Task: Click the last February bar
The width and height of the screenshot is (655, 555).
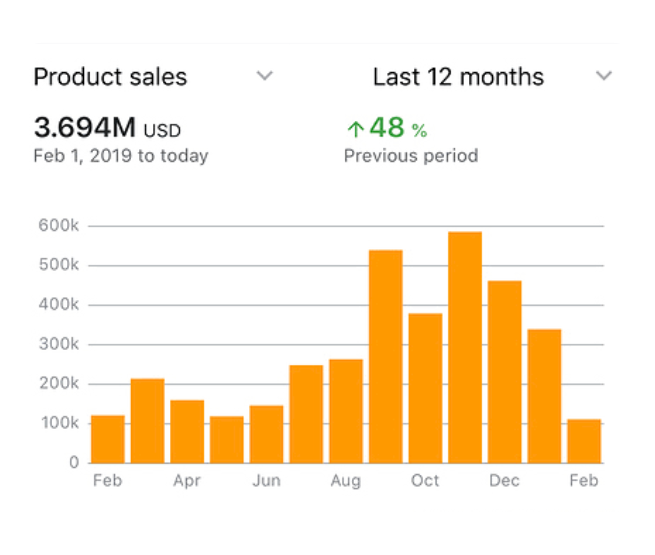Action: click(x=584, y=441)
